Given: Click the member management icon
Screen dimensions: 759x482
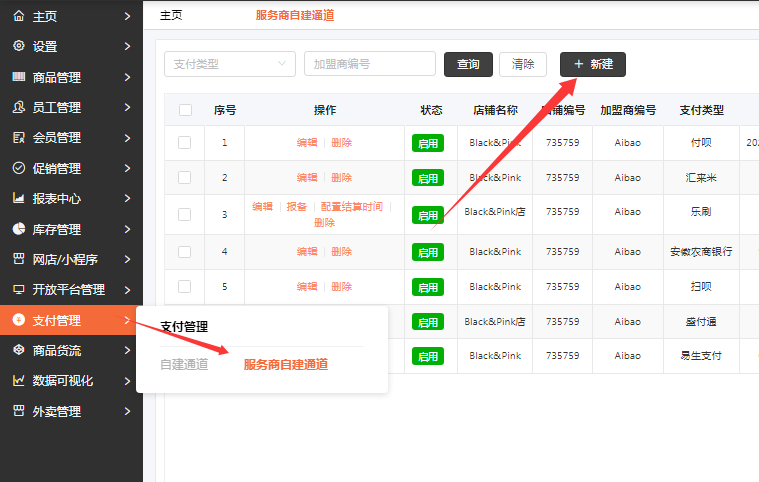Looking at the screenshot, I should (18, 137).
